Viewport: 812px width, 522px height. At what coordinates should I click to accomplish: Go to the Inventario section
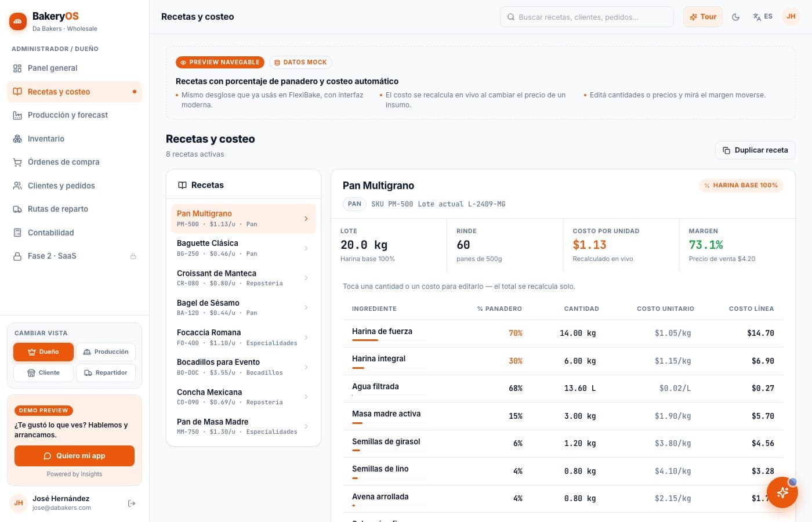tap(74, 139)
